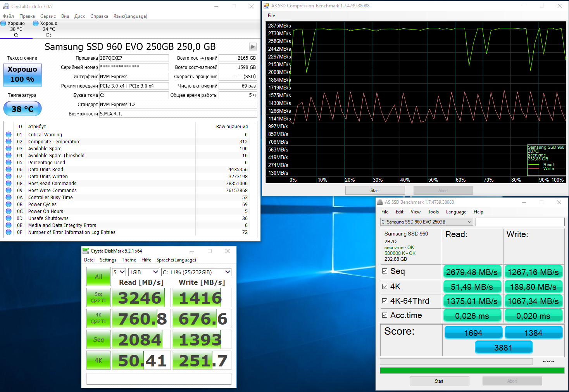Open the C: target drive dropdown in CrystalDiskMark
The image size is (569, 392).
click(x=197, y=272)
